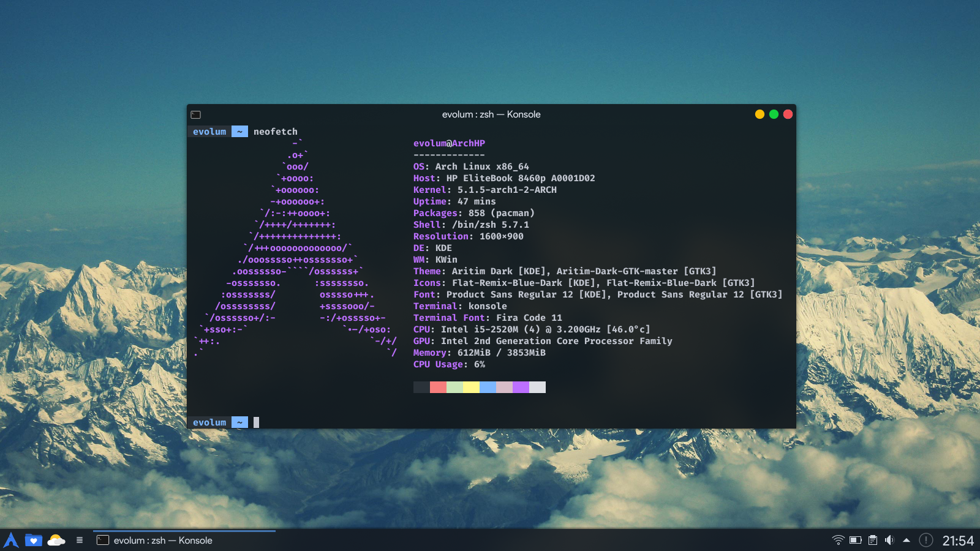Click the 'evolum@ArchHP' header text
980x551 pixels.
(x=449, y=143)
